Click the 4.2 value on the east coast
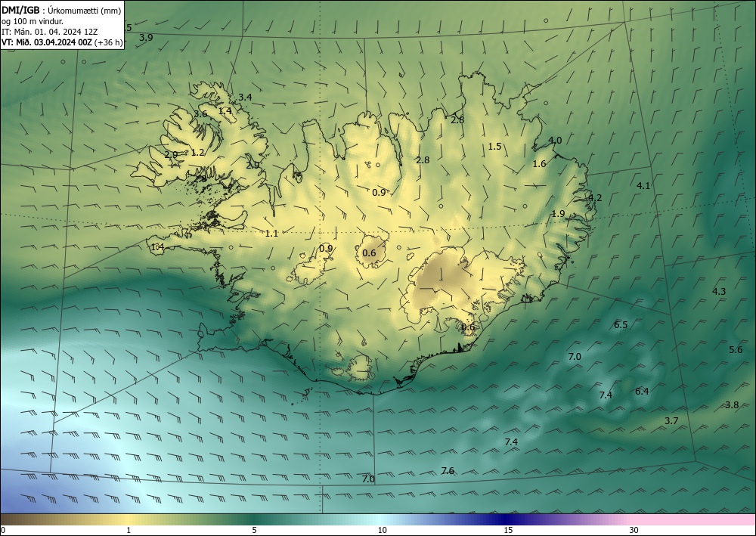This screenshot has width=756, height=536. pyautogui.click(x=595, y=197)
